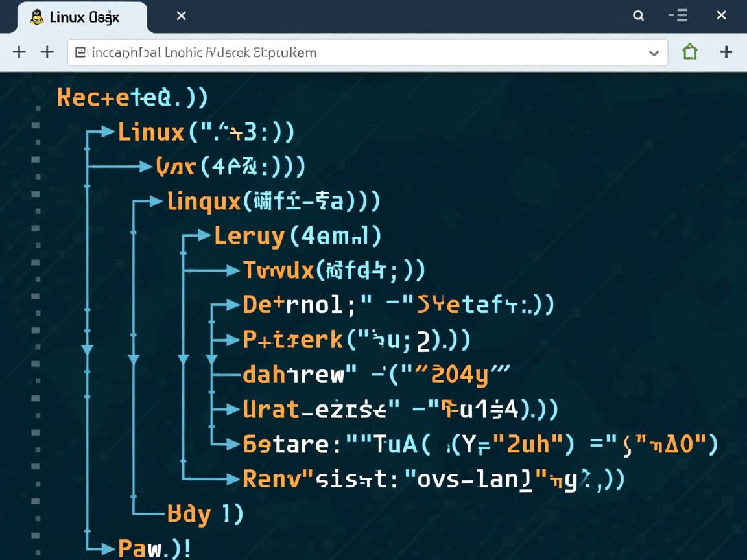Screen dimensions: 747x560
Task: Click the plus icon right of the address bar
Action: pos(726,52)
